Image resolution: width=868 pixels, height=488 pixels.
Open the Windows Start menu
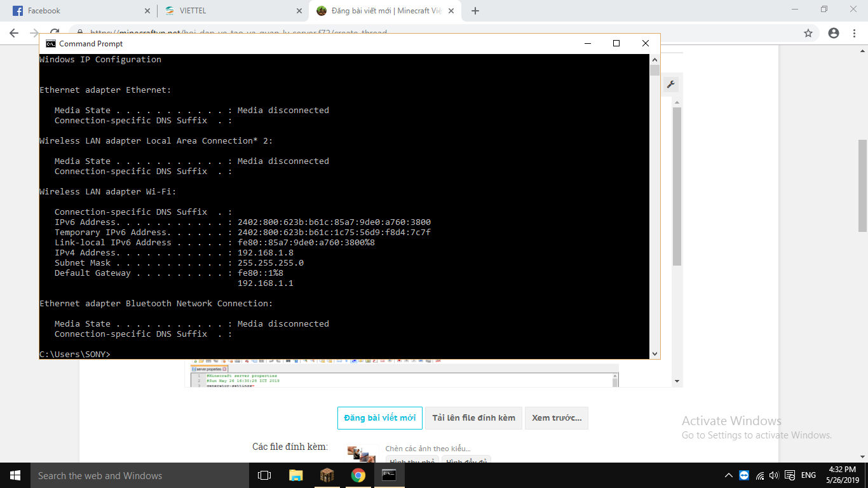[x=15, y=475]
